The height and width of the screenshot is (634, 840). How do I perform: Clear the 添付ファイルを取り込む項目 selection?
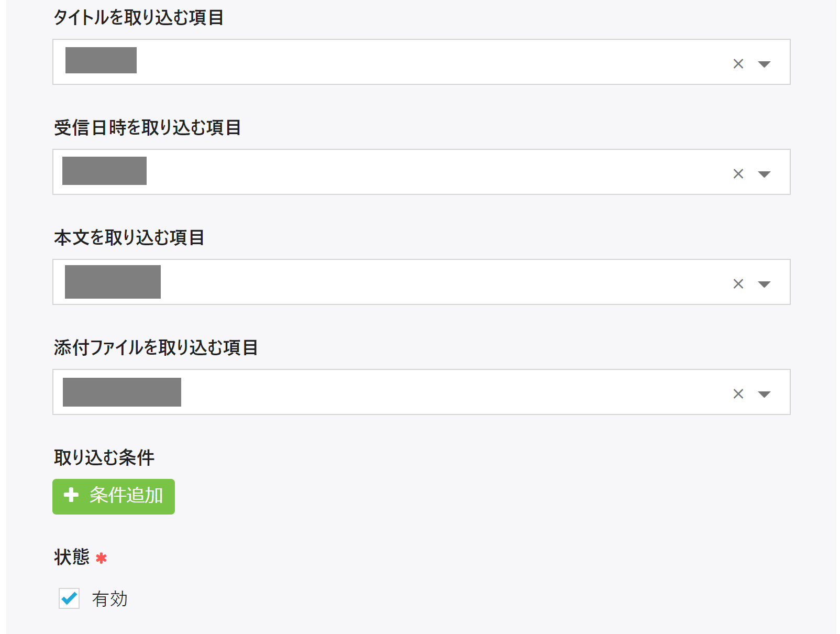tap(738, 394)
